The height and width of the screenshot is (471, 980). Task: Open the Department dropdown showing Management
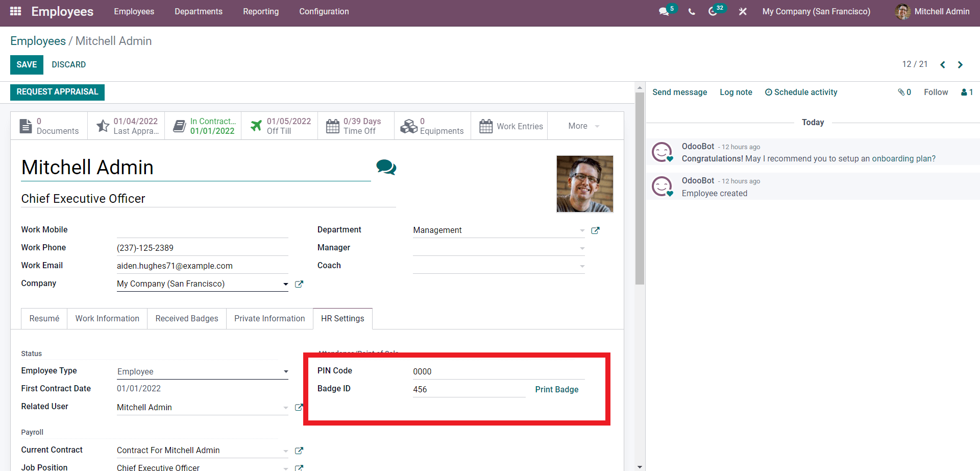click(499, 230)
